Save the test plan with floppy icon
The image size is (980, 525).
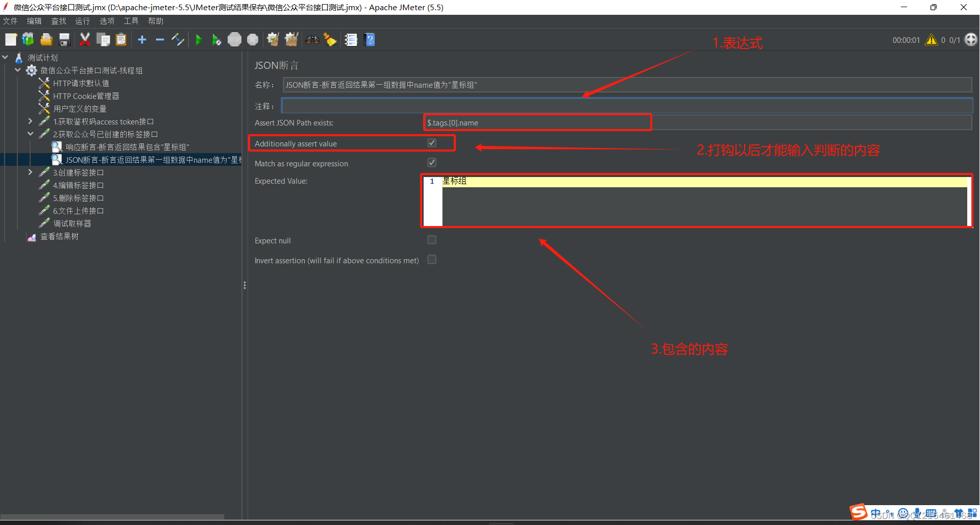tap(64, 40)
